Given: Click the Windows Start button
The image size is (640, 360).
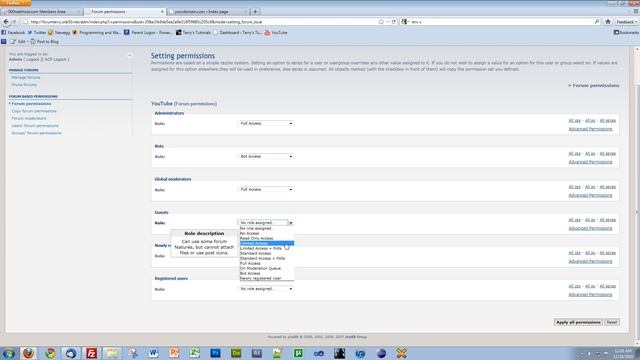Looking at the screenshot, I should [x=8, y=353].
